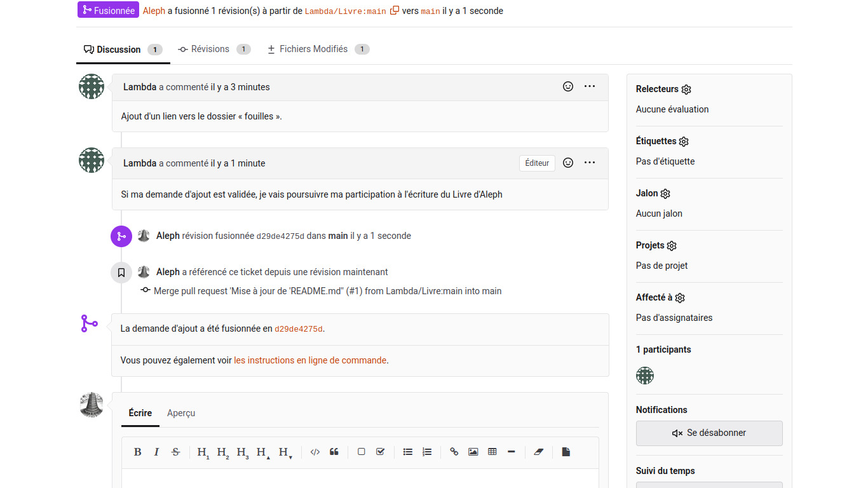Switch to the Révisions tab
The image size is (868, 488).
(210, 49)
